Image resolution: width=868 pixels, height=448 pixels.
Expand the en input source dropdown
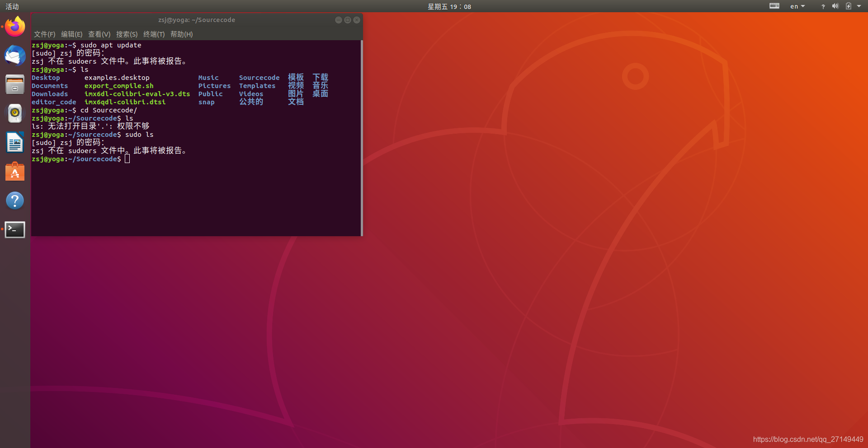pos(797,6)
